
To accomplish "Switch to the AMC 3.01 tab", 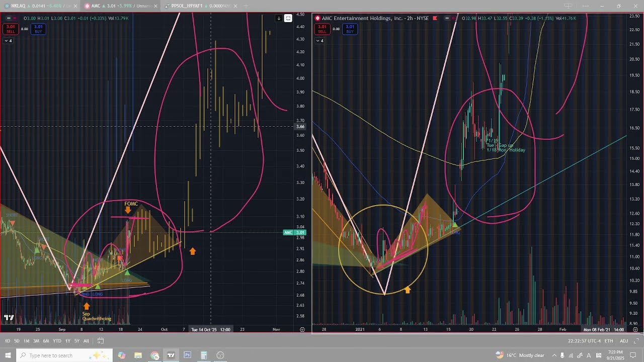I will click(x=119, y=6).
